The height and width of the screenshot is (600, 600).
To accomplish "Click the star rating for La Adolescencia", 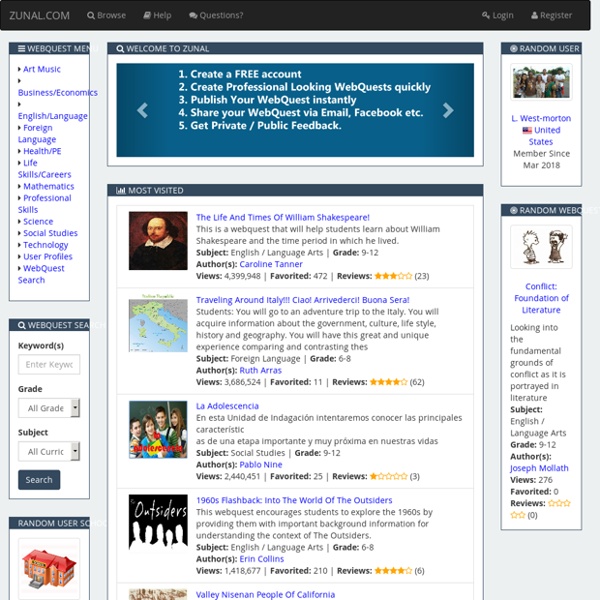I will (388, 476).
